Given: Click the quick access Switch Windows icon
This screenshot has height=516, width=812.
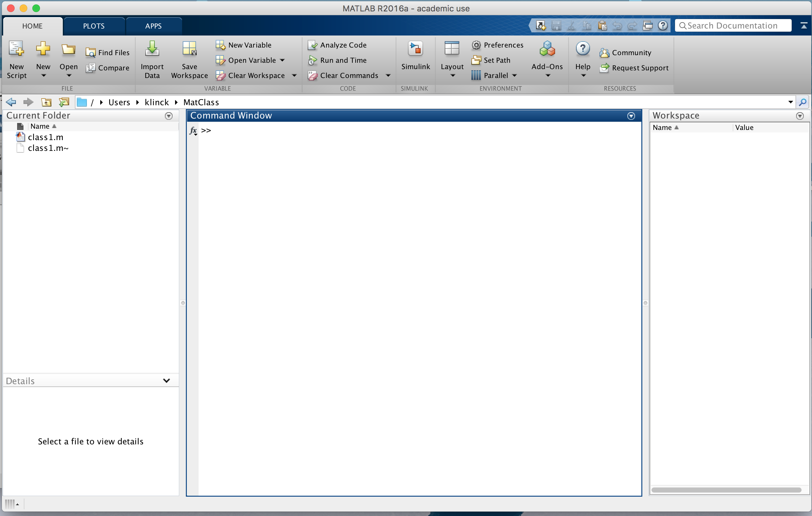Looking at the screenshot, I should click(647, 26).
